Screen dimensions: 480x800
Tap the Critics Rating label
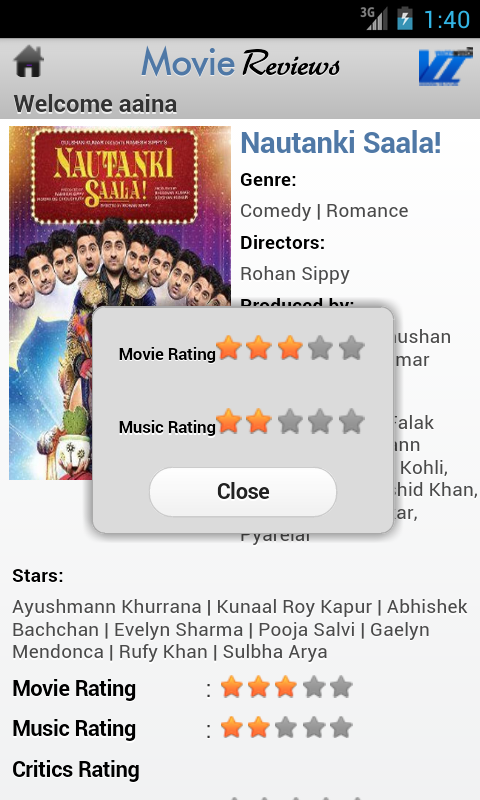(76, 769)
